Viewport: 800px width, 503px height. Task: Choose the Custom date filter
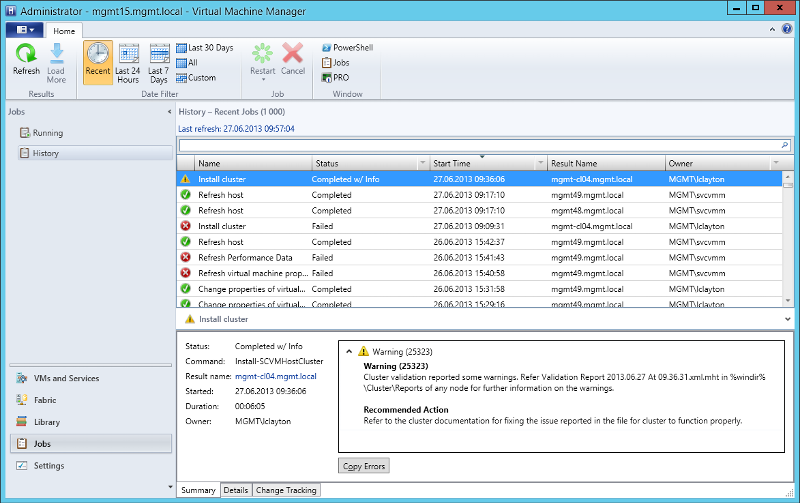click(x=196, y=78)
